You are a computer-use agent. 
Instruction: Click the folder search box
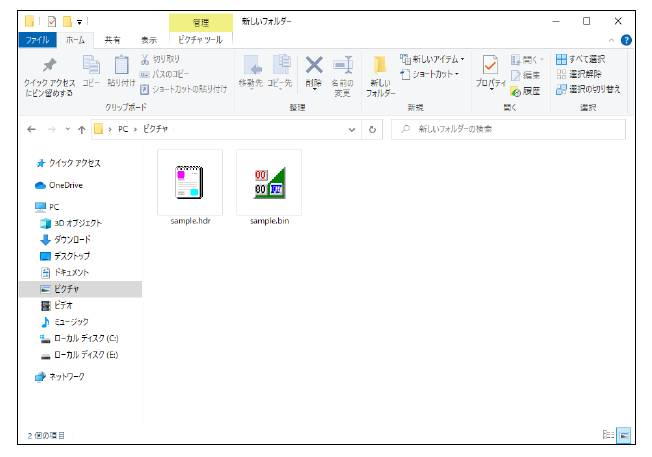(508, 129)
